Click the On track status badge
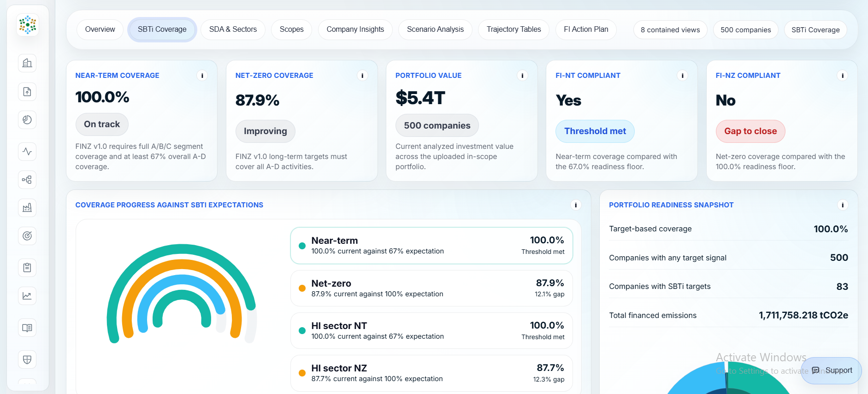The height and width of the screenshot is (394, 868). coord(102,124)
